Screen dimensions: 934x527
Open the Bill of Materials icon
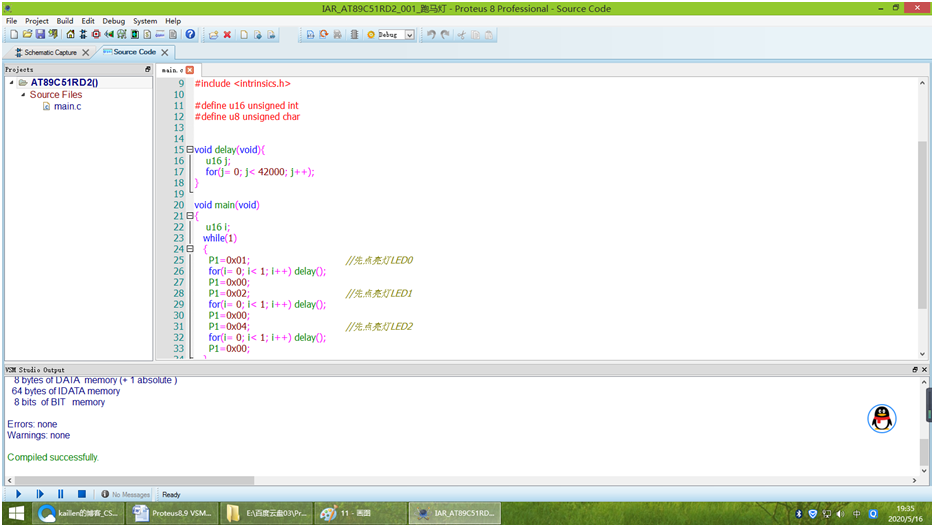pyautogui.click(x=147, y=35)
